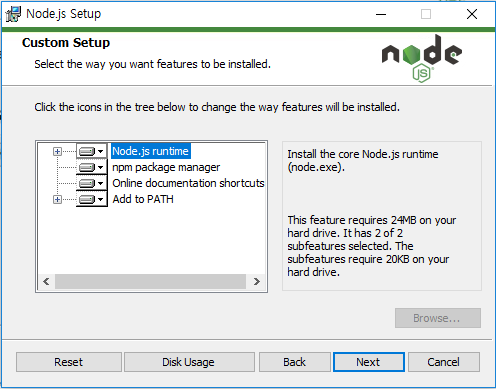Image resolution: width=496 pixels, height=389 pixels.
Task: Click the feature tree horizontal scrollbar track
Action: (151, 282)
